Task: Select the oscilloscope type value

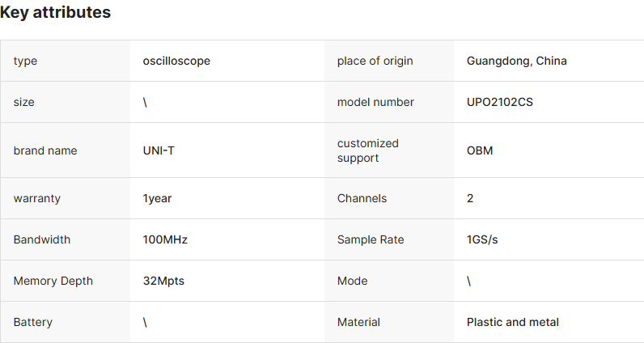Action: 176,61
